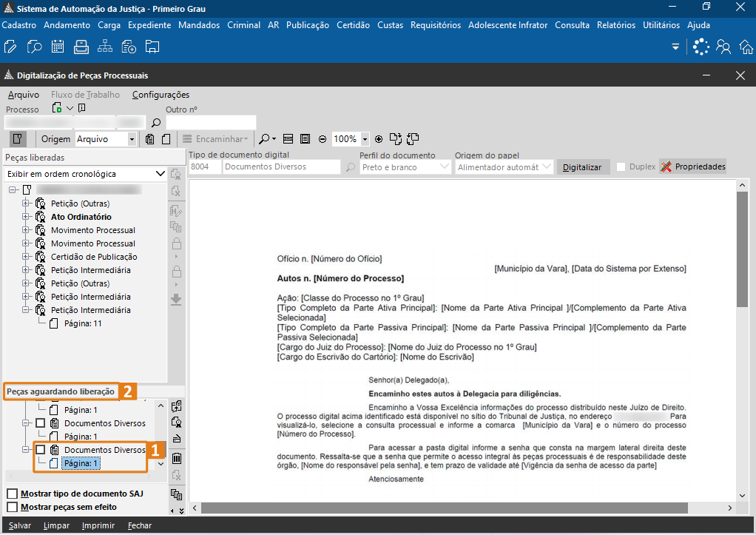
Task: Enable Mostrar peças sem efeito
Action: click(13, 507)
